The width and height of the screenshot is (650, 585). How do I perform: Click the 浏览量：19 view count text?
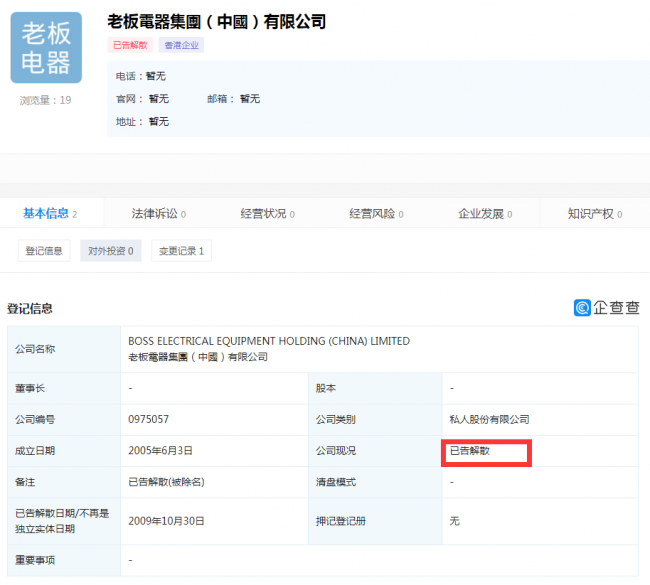46,100
